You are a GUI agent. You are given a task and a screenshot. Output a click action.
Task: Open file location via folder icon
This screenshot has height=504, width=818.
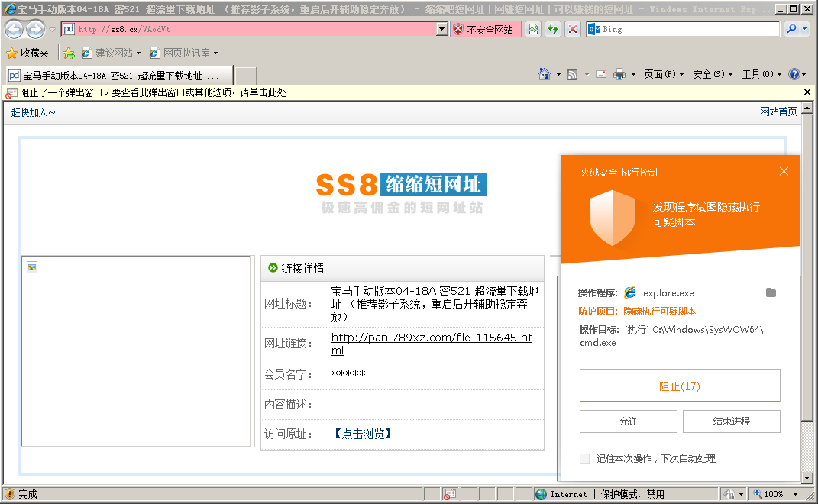tap(771, 292)
